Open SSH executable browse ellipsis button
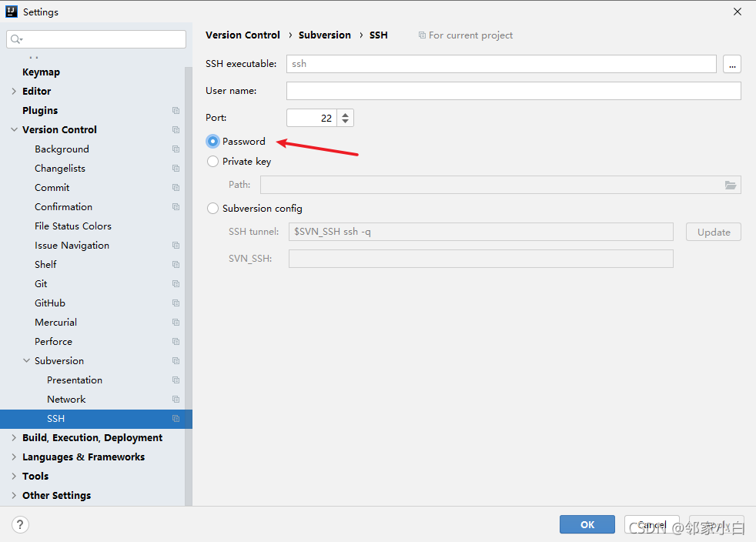This screenshot has height=542, width=756. point(732,64)
